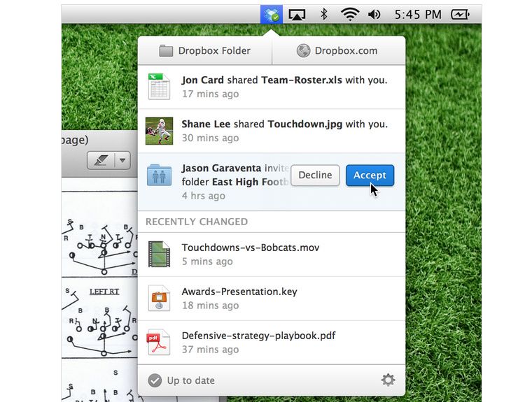Click the Team-Roster.xls spreadsheet icon
532x402 pixels.
159,87
